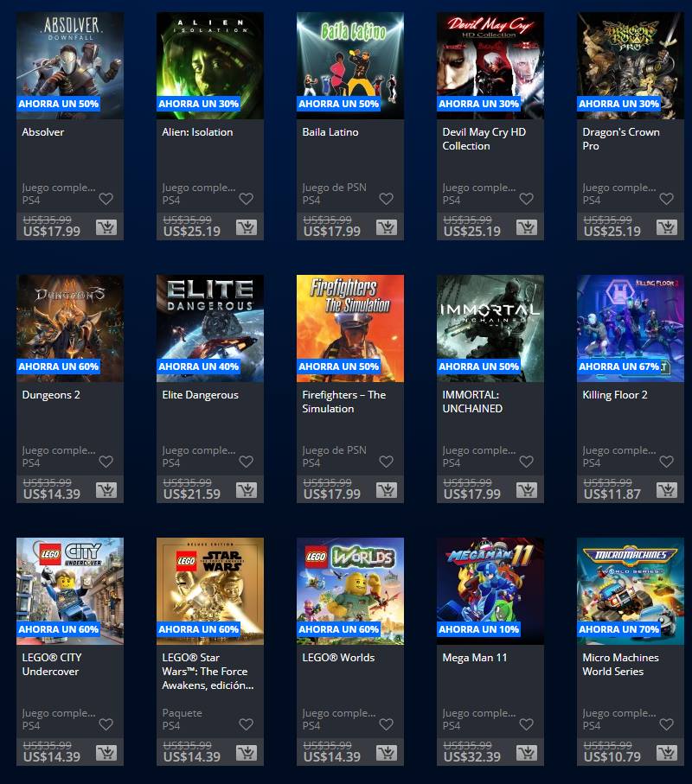Click the cart icon for Killing Floor 2
This screenshot has width=692, height=784.
[x=666, y=490]
